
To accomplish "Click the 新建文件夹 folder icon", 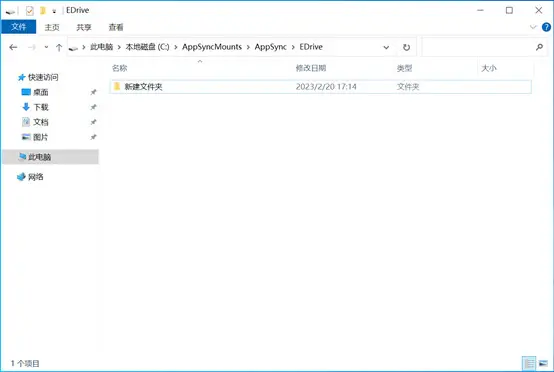I will point(117,86).
